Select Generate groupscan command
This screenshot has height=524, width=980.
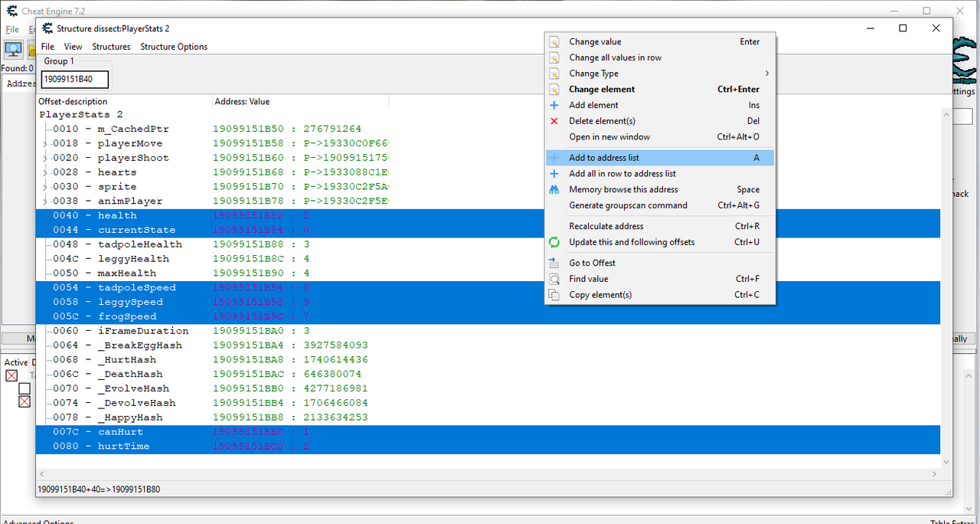point(628,205)
